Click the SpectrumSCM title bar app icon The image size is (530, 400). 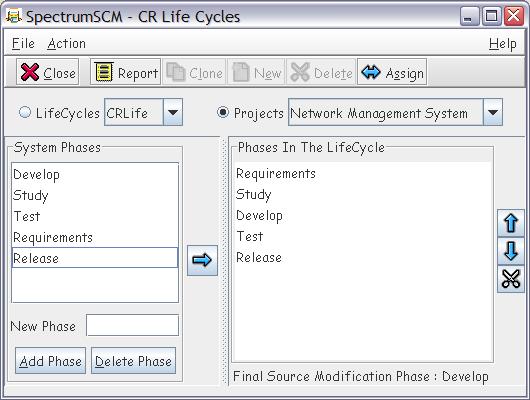point(14,16)
